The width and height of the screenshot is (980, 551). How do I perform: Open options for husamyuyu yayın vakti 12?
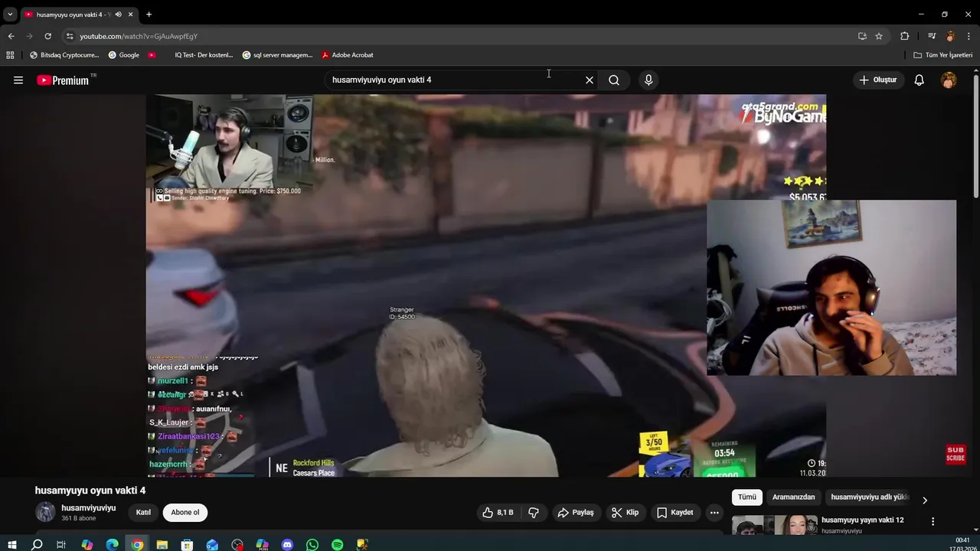click(933, 521)
